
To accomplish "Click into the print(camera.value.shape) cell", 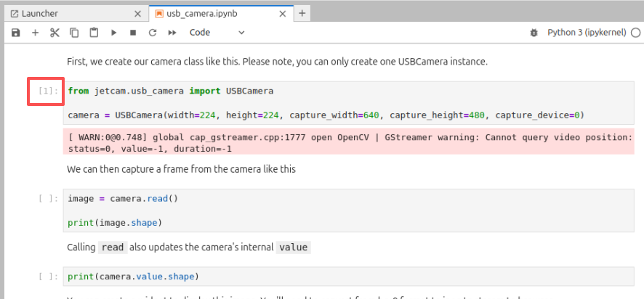I will point(348,277).
